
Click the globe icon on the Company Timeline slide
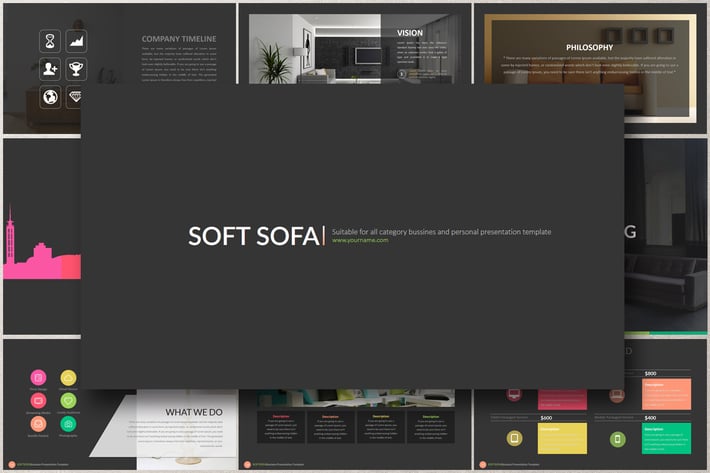click(x=50, y=96)
